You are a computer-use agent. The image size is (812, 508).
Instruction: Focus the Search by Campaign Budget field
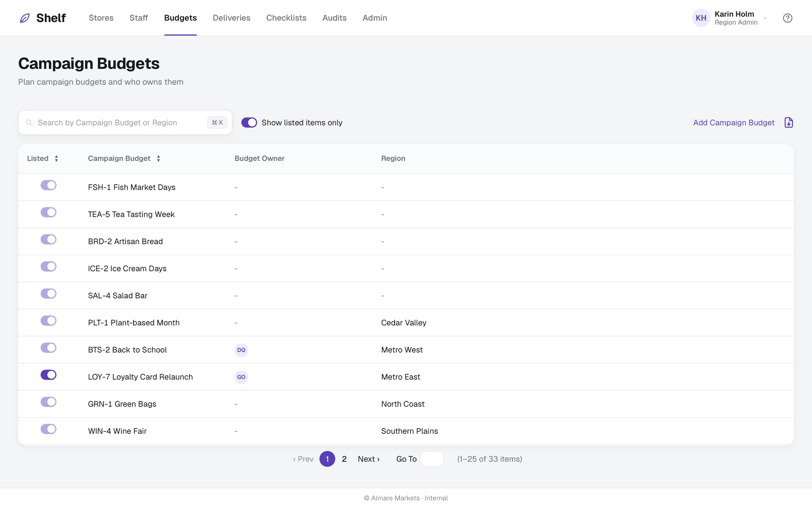tap(125, 123)
